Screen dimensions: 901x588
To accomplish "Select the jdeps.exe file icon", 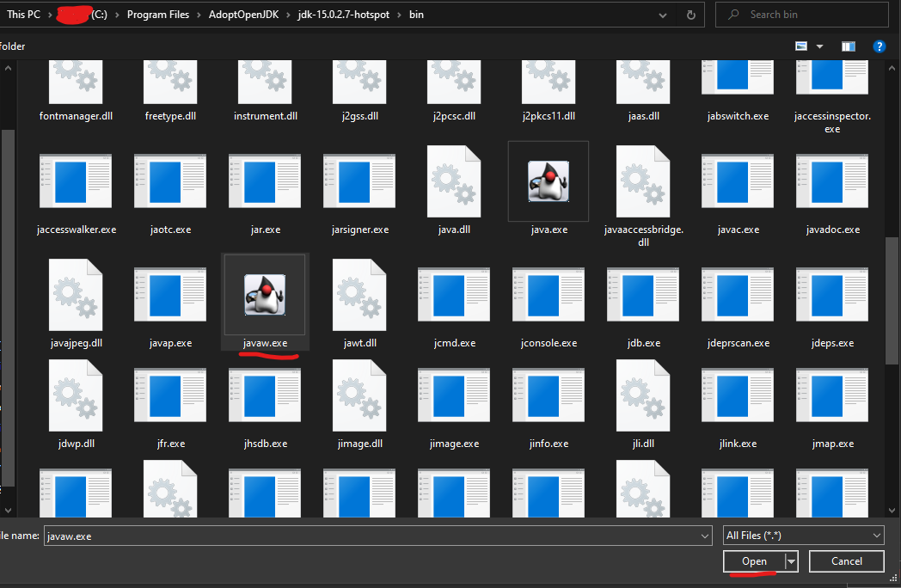I will 832,294.
